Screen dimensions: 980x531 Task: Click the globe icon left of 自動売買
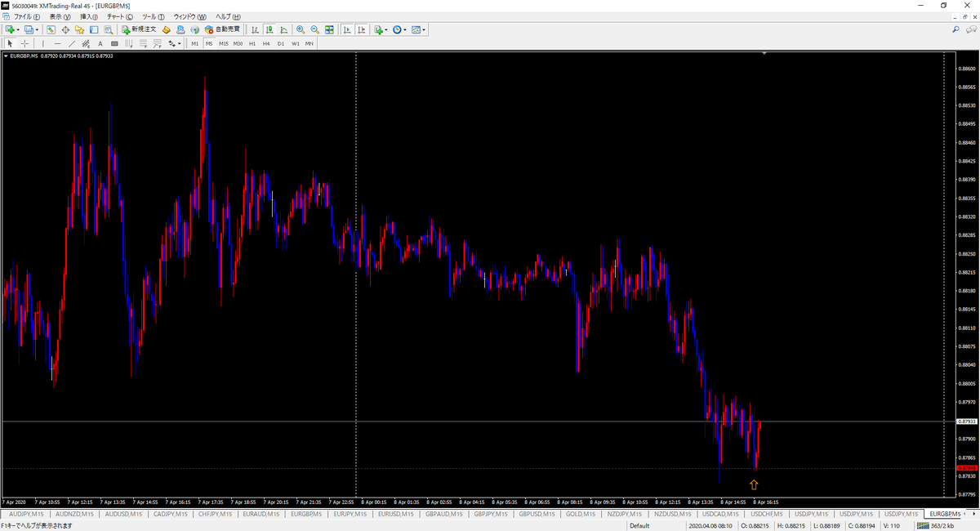pyautogui.click(x=194, y=29)
